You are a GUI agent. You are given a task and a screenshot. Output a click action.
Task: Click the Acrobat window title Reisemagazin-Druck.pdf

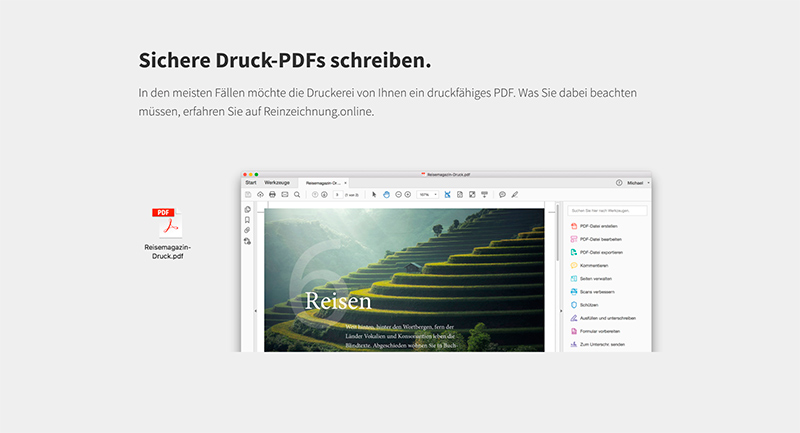[446, 174]
